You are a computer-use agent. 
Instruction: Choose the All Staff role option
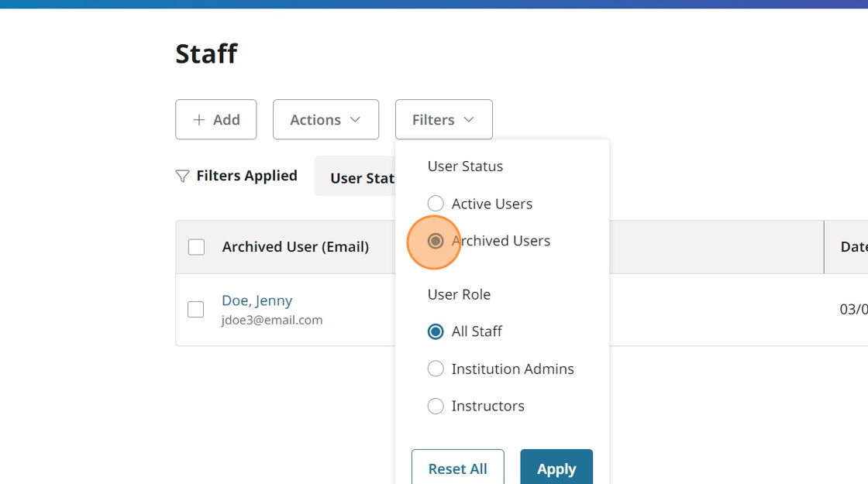point(436,331)
